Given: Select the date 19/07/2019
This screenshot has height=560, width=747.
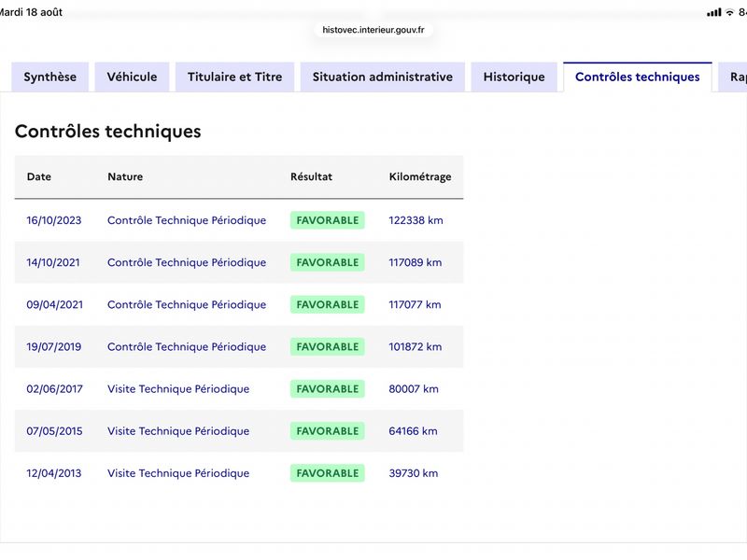Looking at the screenshot, I should [54, 346].
